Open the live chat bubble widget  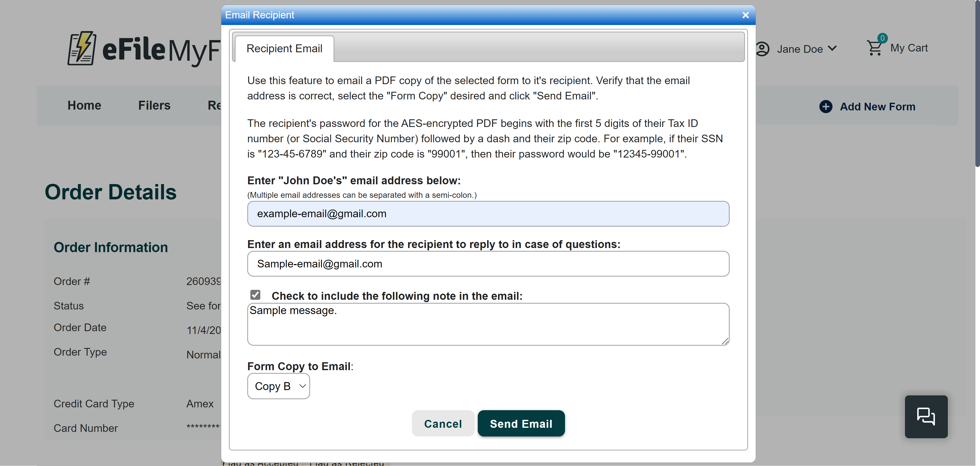click(926, 417)
